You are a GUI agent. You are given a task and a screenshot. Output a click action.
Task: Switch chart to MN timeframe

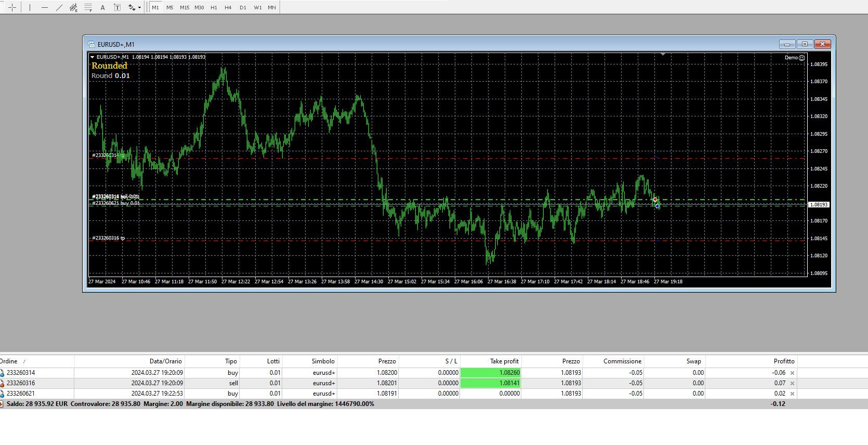pos(272,7)
